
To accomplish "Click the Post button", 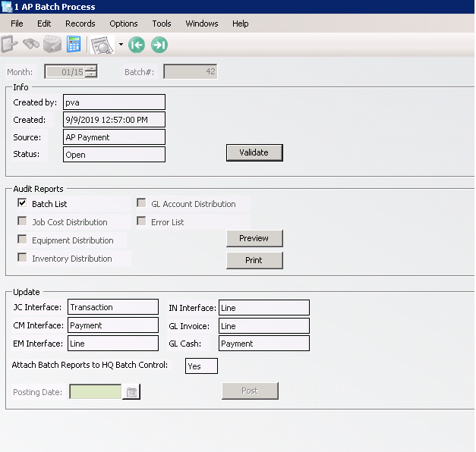I will tap(250, 391).
